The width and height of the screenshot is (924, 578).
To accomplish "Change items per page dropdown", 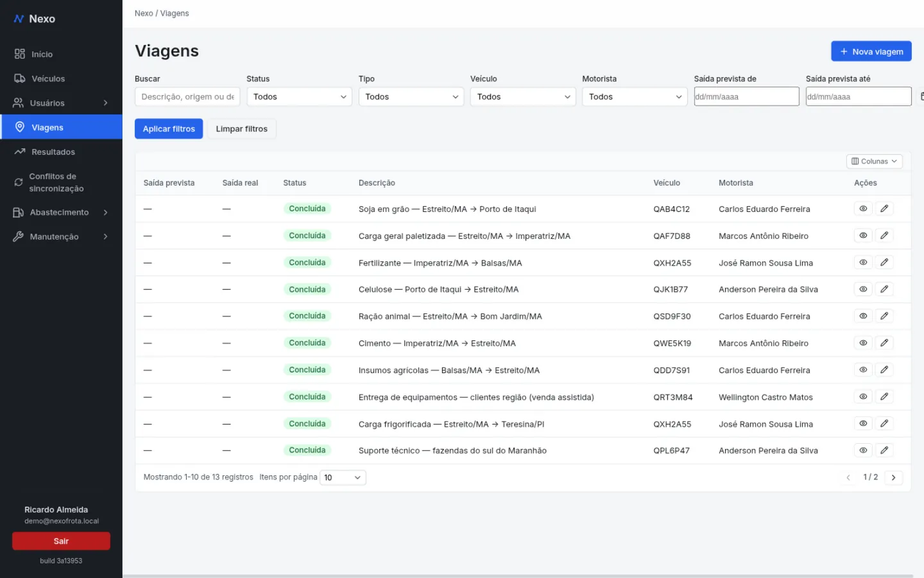I will pos(343,477).
